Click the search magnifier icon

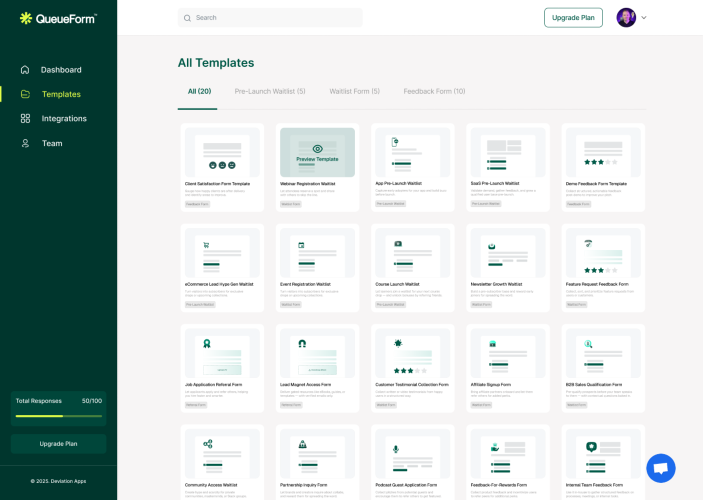187,18
